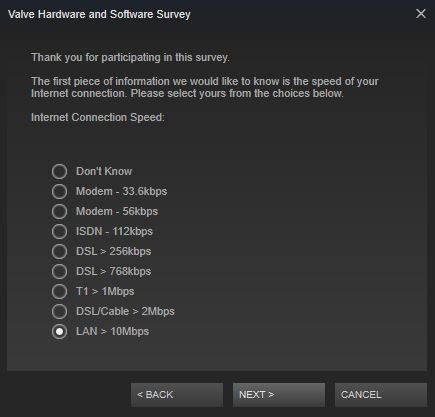
Task: Click the 'Don't Know' label text
Action: coord(104,171)
